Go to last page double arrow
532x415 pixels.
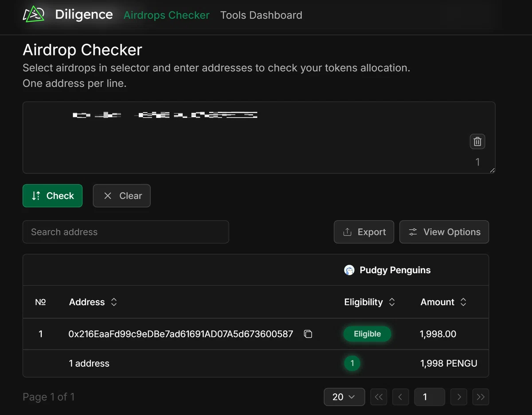pyautogui.click(x=481, y=397)
